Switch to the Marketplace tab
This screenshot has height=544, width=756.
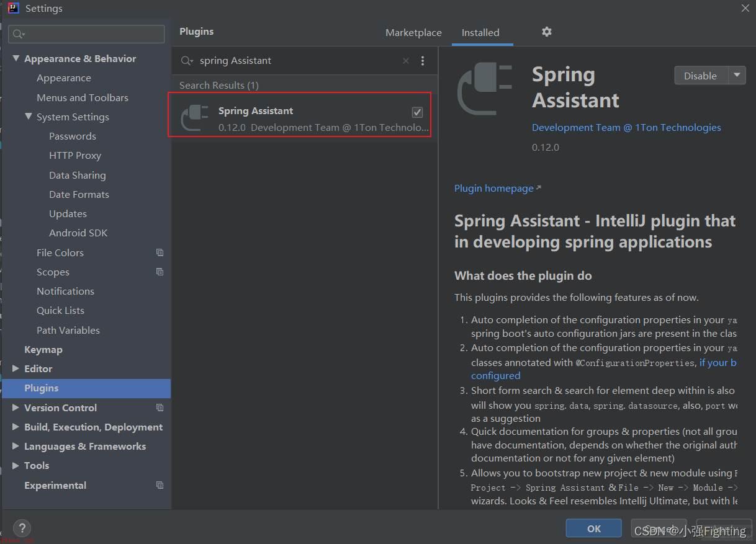(x=413, y=33)
